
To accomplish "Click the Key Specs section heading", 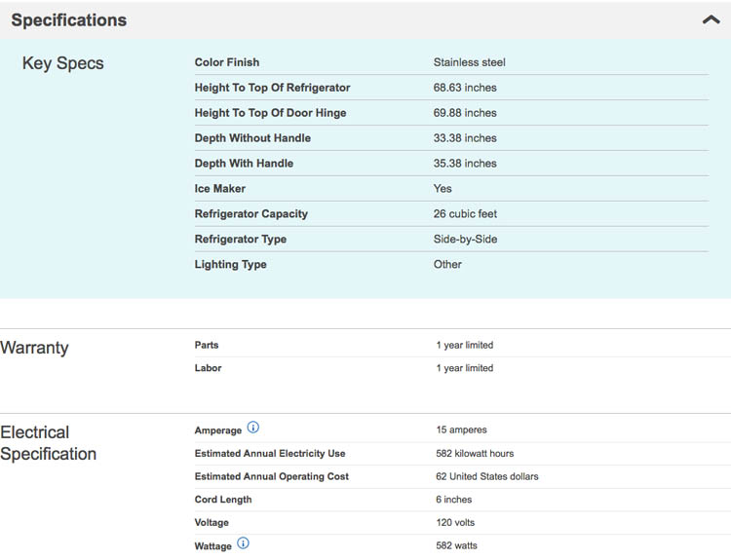I will tap(62, 63).
